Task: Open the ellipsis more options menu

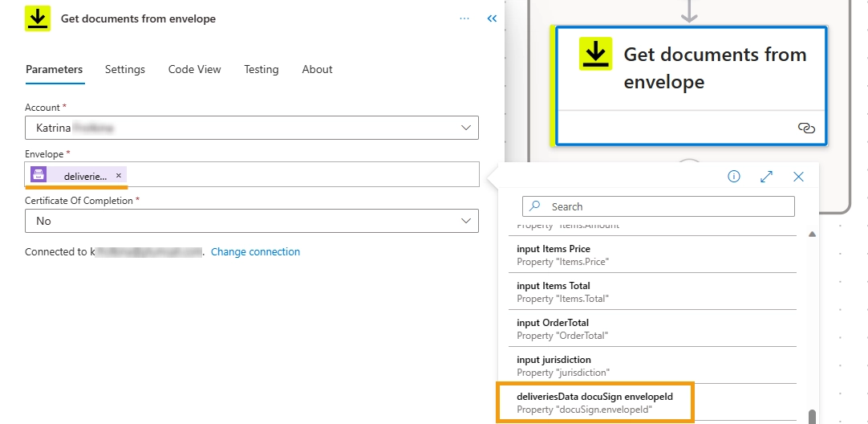Action: click(464, 18)
